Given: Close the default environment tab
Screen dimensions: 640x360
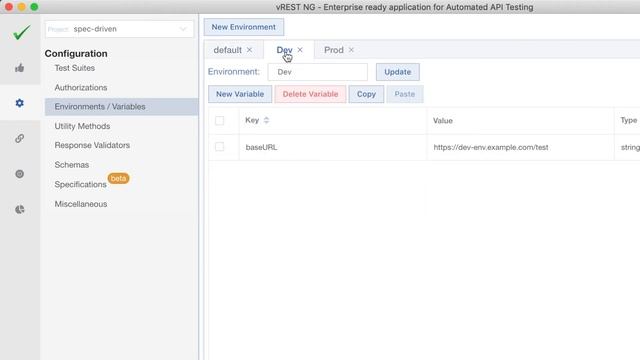Looking at the screenshot, I should click(249, 50).
